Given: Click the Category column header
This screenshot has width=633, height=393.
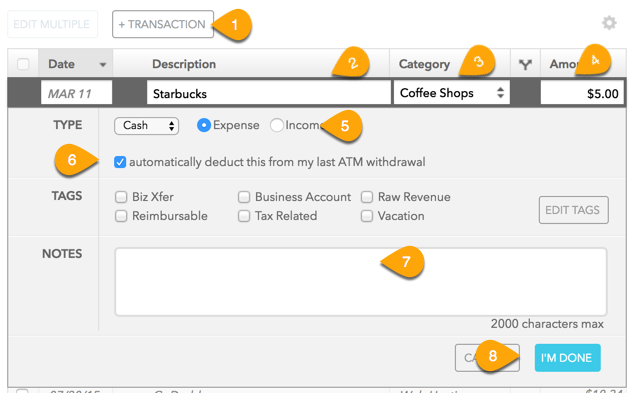Looking at the screenshot, I should 424,64.
